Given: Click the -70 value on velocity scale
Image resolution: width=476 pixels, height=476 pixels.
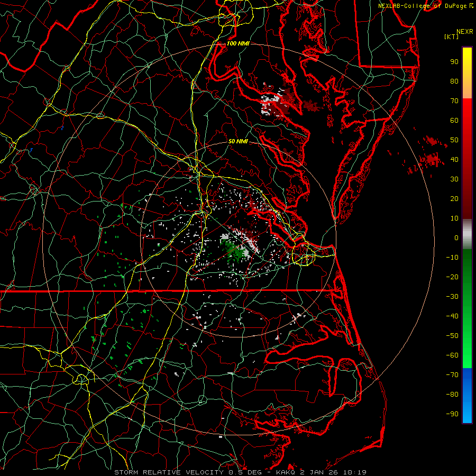Looking at the screenshot, I should [x=452, y=375].
